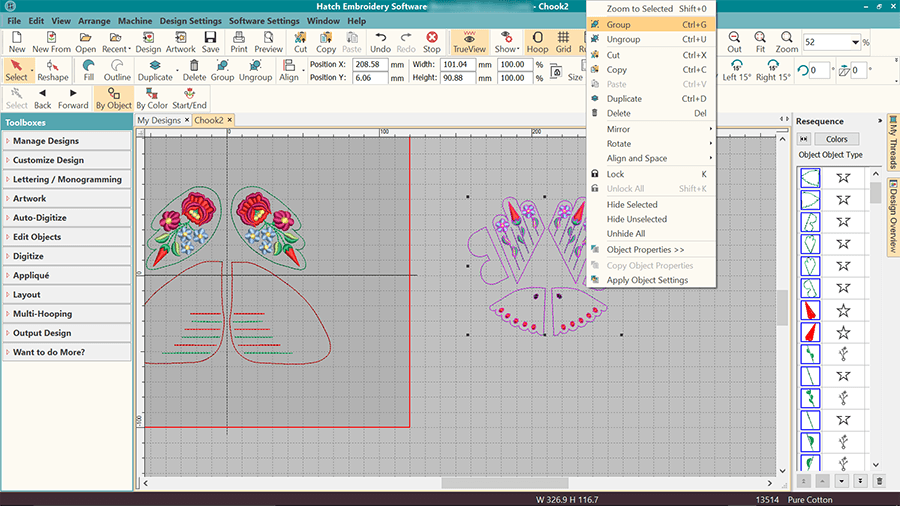The width and height of the screenshot is (900, 506).
Task: Click the Save icon in toolbar
Action: [x=211, y=42]
